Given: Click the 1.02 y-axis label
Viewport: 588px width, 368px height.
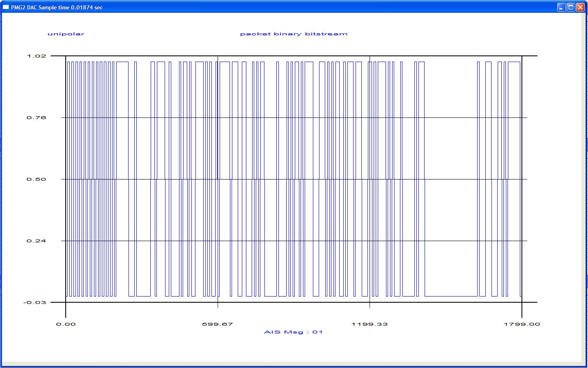Looking at the screenshot, I should coord(37,56).
